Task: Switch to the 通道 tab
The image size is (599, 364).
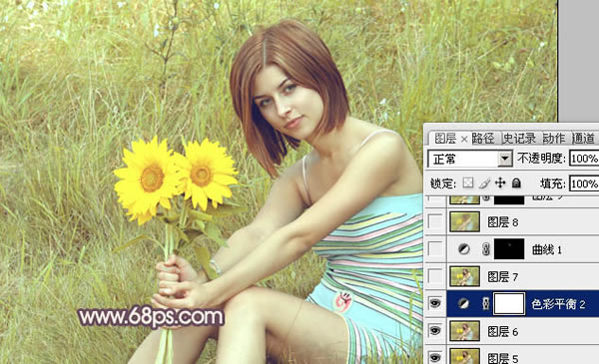Action: point(583,139)
